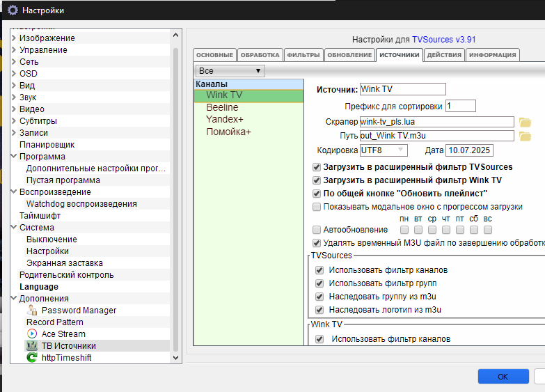Collapse the Программа tree node
Image resolution: width=545 pixels, height=392 pixels.
[14, 156]
